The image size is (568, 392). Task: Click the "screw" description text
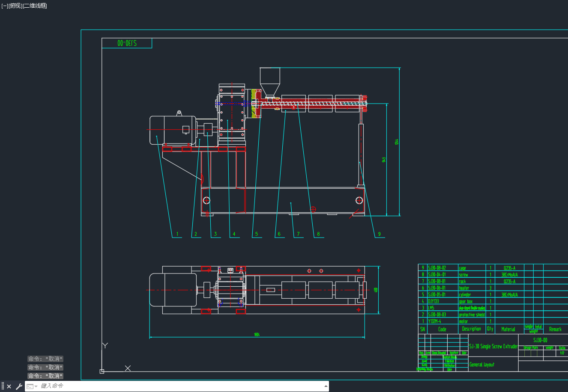(463, 275)
